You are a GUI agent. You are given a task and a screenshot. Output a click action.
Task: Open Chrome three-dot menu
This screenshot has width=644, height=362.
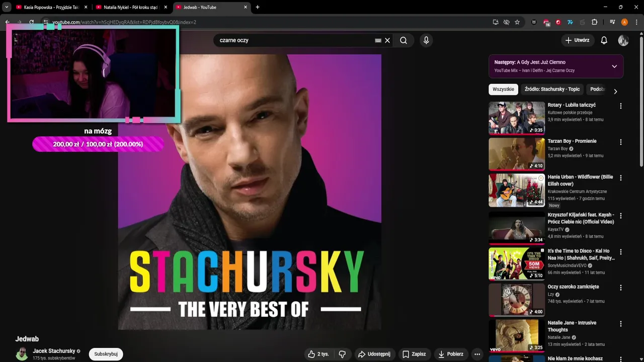(636, 22)
